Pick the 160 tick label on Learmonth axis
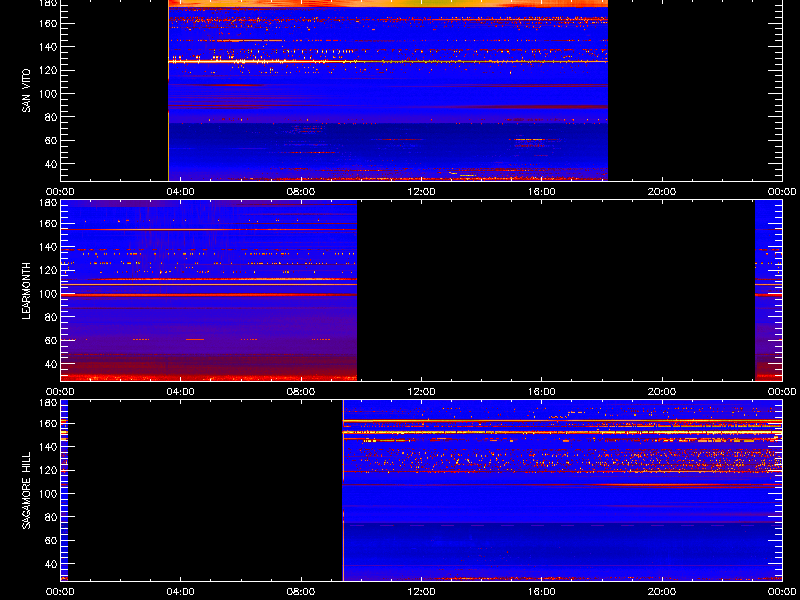This screenshot has height=600, width=800. click(x=50, y=223)
